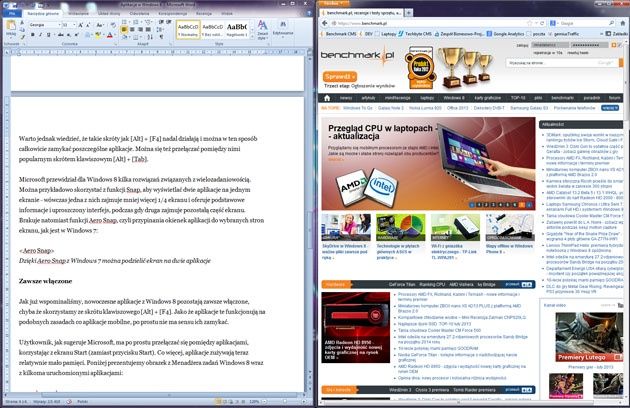Open the Zmień style dropdown
The width and height of the screenshot is (630, 408).
point(262,29)
